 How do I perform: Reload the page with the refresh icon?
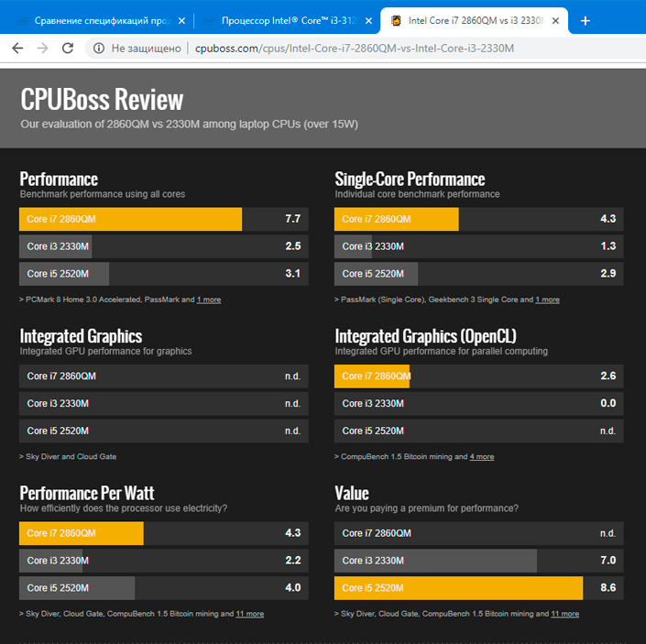pos(68,49)
